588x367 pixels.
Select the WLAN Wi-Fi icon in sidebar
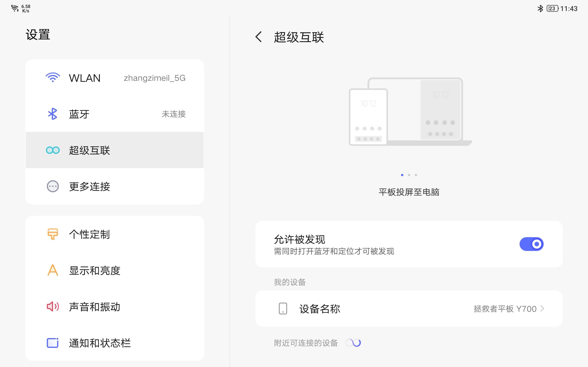point(52,78)
